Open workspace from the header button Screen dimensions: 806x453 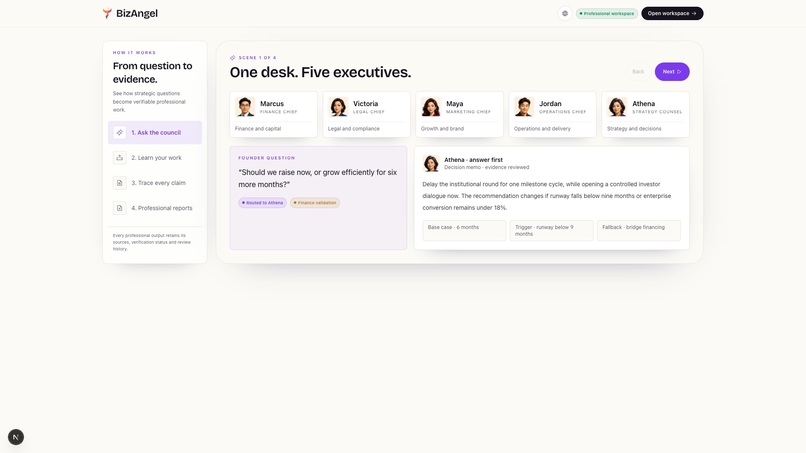coord(672,13)
